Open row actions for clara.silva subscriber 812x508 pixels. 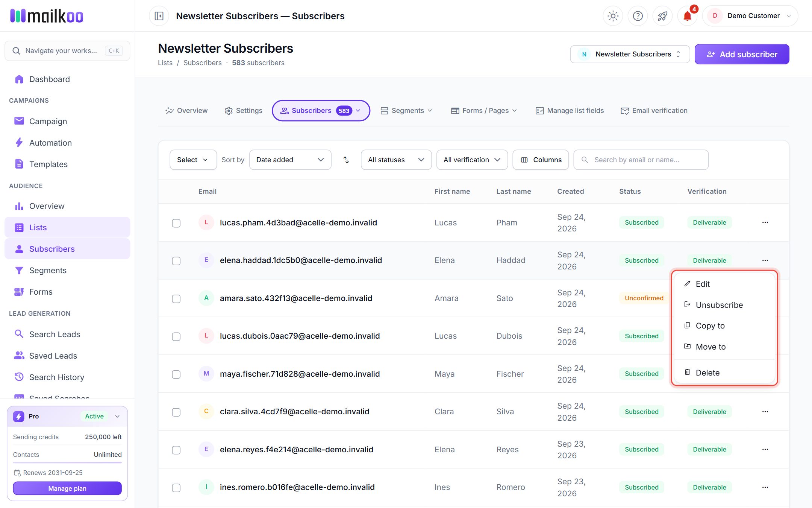point(765,412)
